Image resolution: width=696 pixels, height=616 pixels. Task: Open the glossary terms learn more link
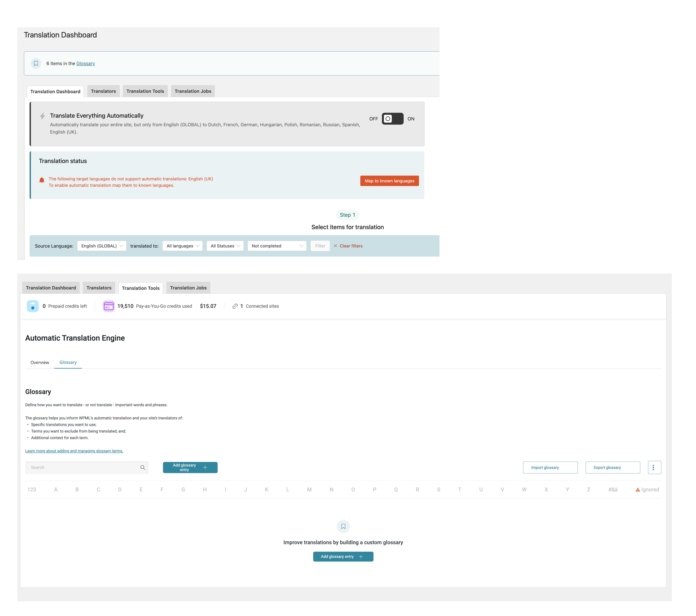pos(74,451)
